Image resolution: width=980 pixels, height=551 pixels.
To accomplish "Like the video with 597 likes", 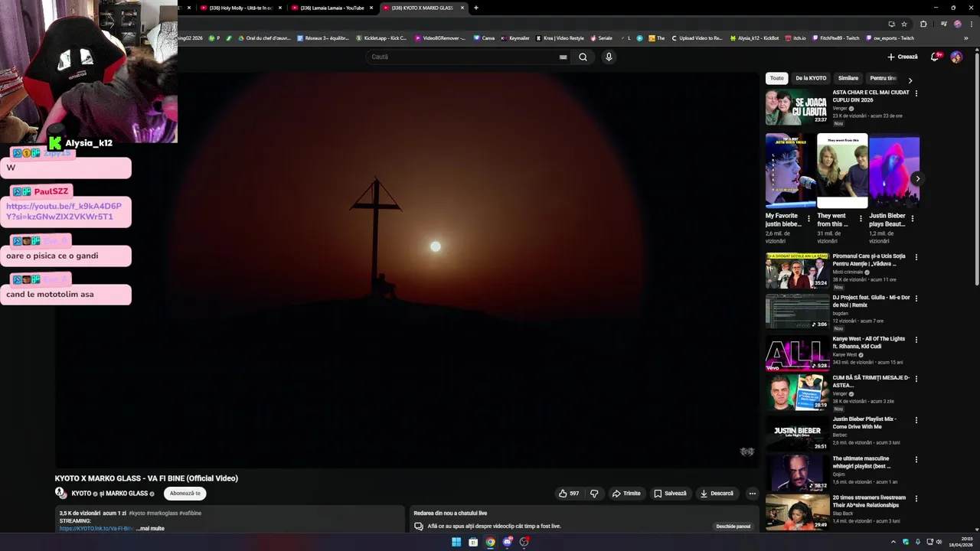I will 569,494.
